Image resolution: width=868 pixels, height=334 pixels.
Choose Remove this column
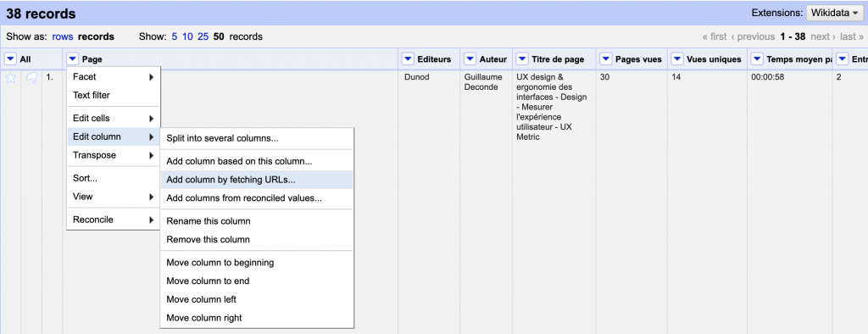click(x=257, y=240)
